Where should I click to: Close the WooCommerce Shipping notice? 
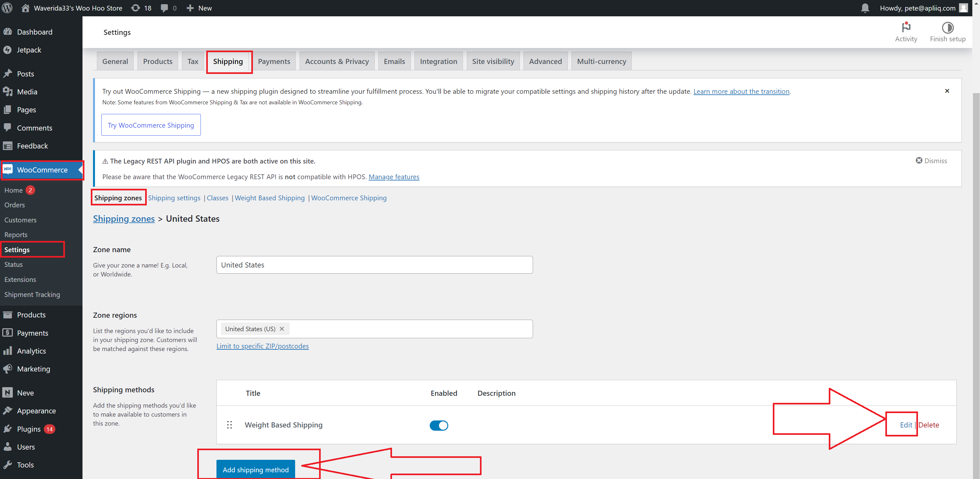(x=947, y=91)
